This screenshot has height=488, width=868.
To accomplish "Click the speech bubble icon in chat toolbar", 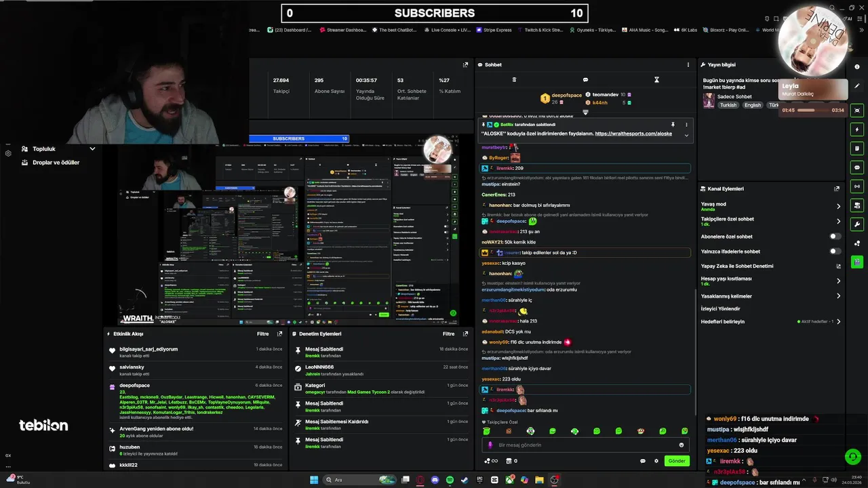I will pos(585,80).
